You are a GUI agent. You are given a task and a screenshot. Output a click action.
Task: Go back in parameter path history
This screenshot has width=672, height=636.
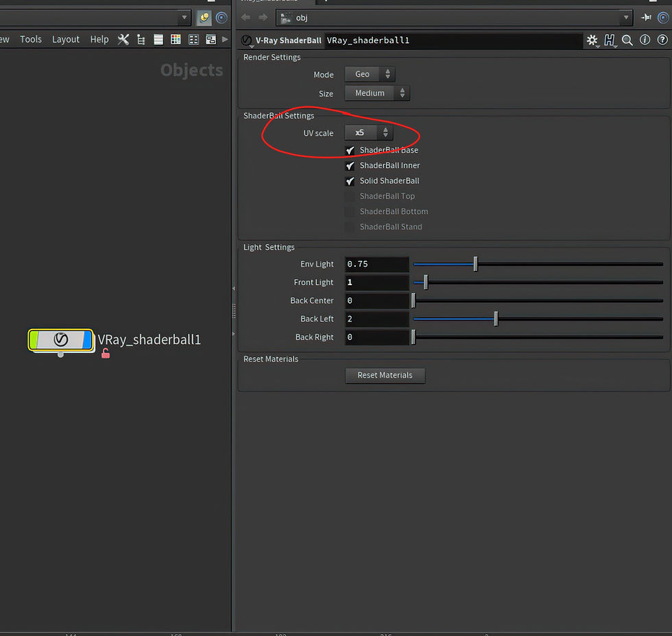click(245, 17)
